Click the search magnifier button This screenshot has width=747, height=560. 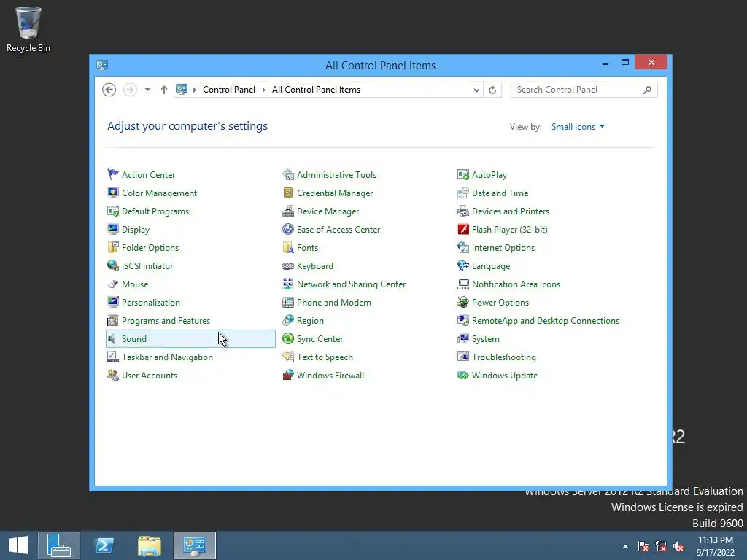pyautogui.click(x=647, y=90)
